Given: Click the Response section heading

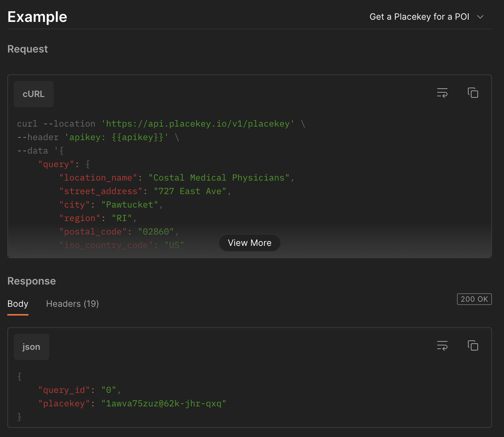Looking at the screenshot, I should pyautogui.click(x=32, y=281).
